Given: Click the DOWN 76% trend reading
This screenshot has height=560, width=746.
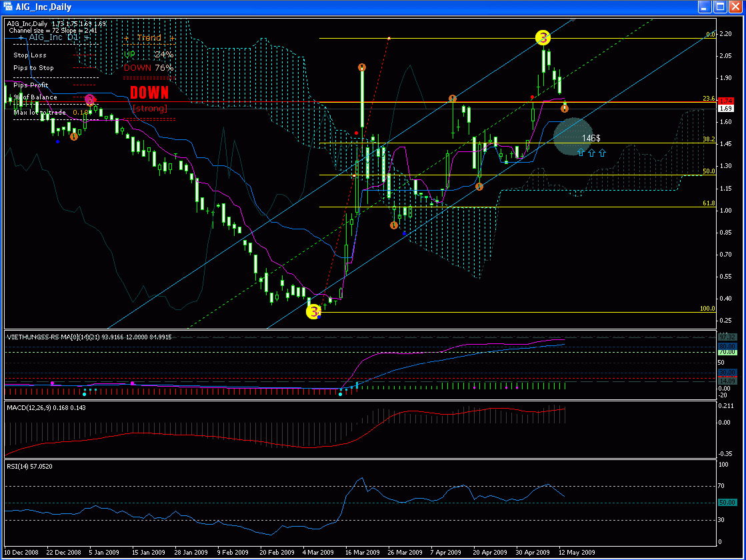Looking at the screenshot, I should click(149, 67).
